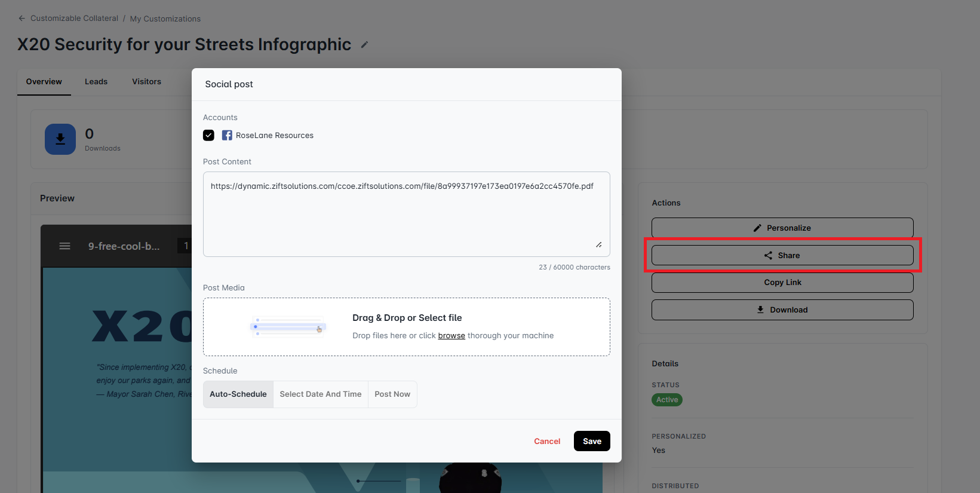
Task: Cancel the Social post dialog
Action: click(547, 442)
